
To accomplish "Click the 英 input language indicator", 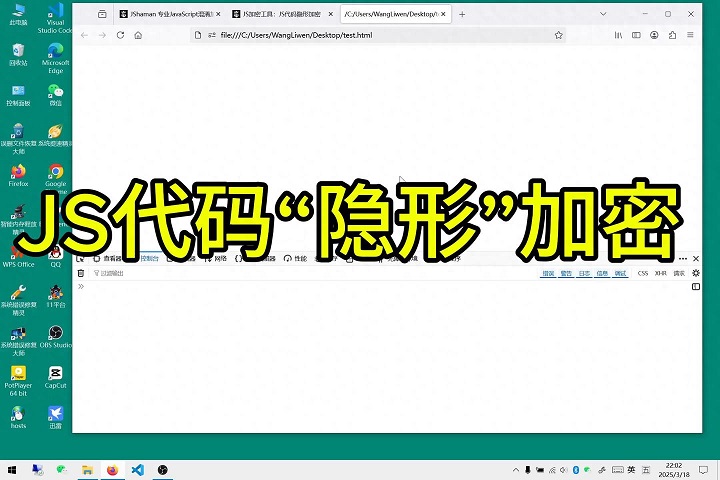I will 631,470.
